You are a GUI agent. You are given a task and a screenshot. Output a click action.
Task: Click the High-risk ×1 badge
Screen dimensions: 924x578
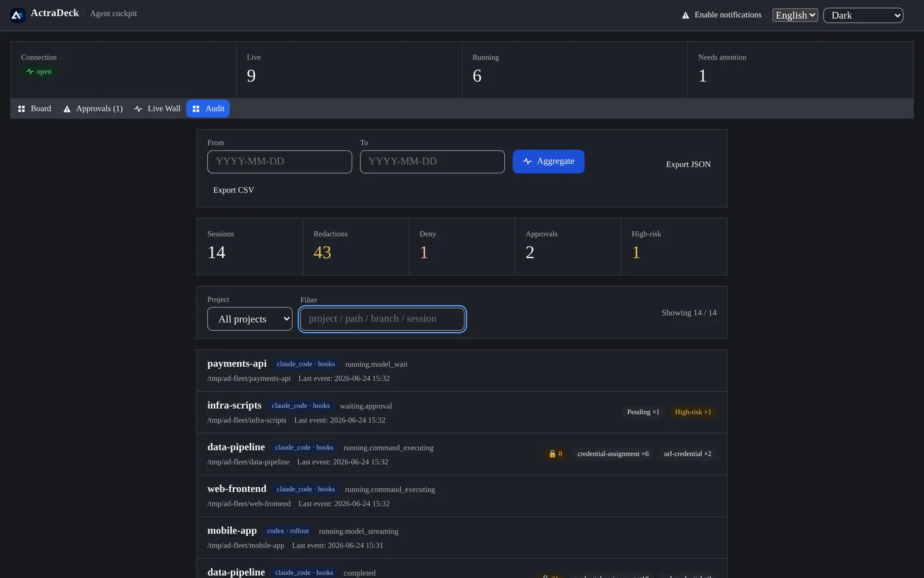click(x=693, y=412)
